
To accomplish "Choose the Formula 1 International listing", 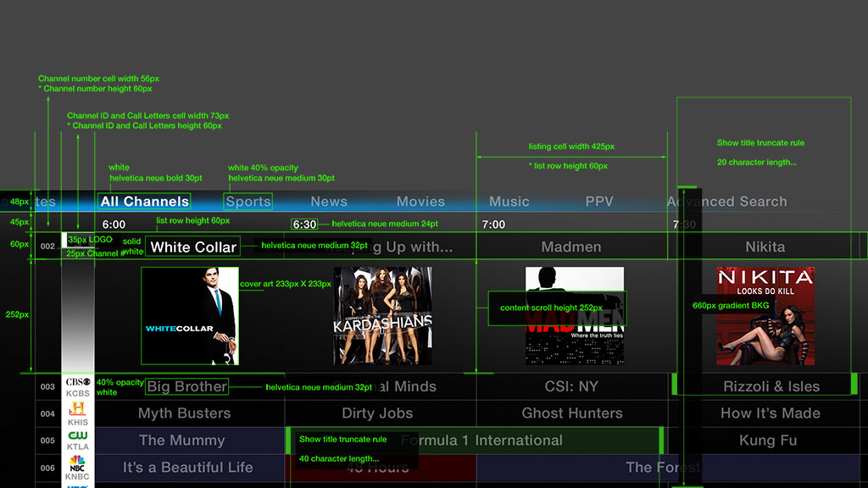I will (476, 441).
